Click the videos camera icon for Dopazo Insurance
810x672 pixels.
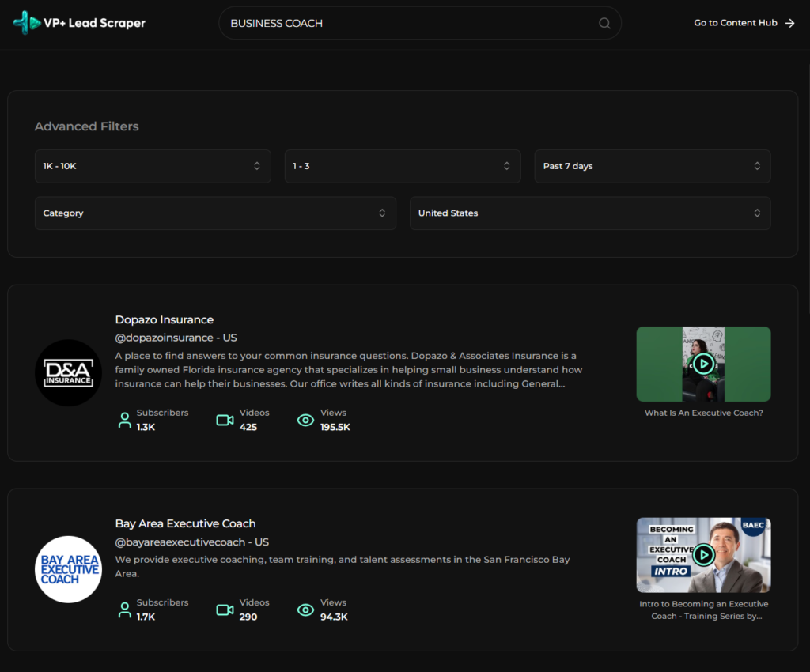pyautogui.click(x=225, y=420)
